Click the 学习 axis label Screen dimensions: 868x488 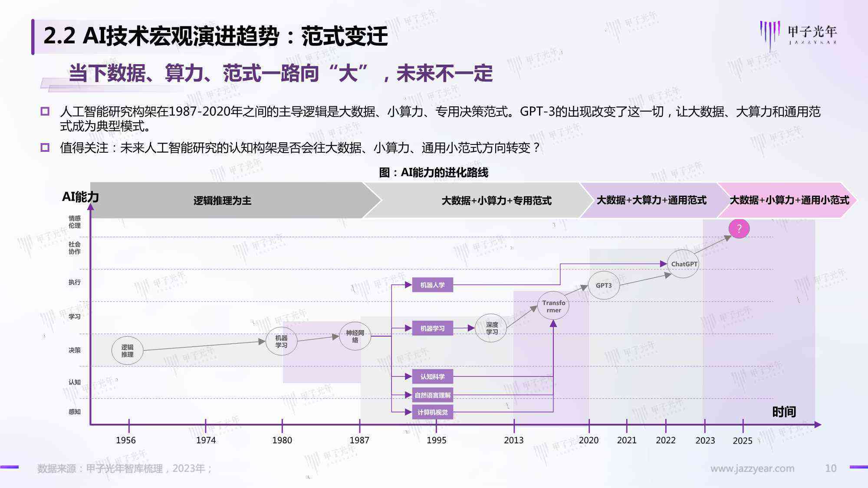click(x=75, y=316)
